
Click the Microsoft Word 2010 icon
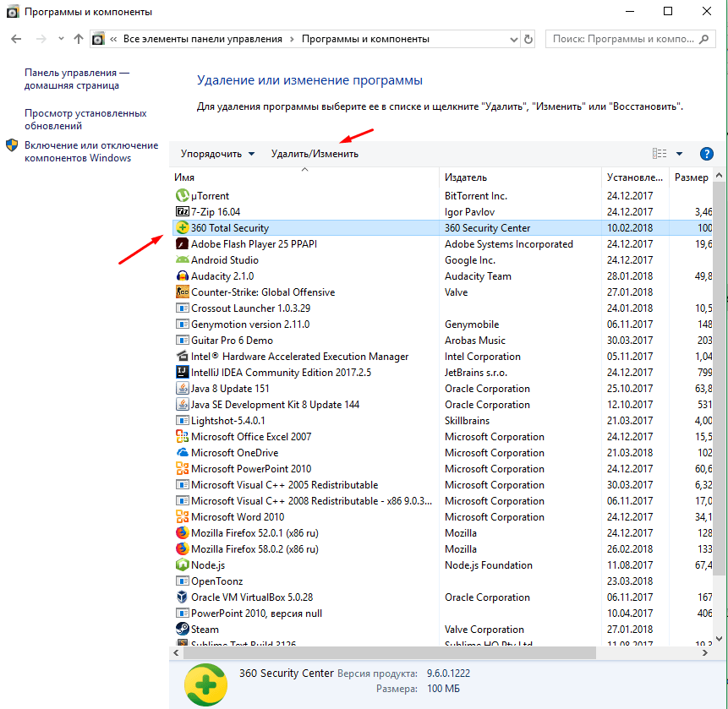[x=182, y=517]
